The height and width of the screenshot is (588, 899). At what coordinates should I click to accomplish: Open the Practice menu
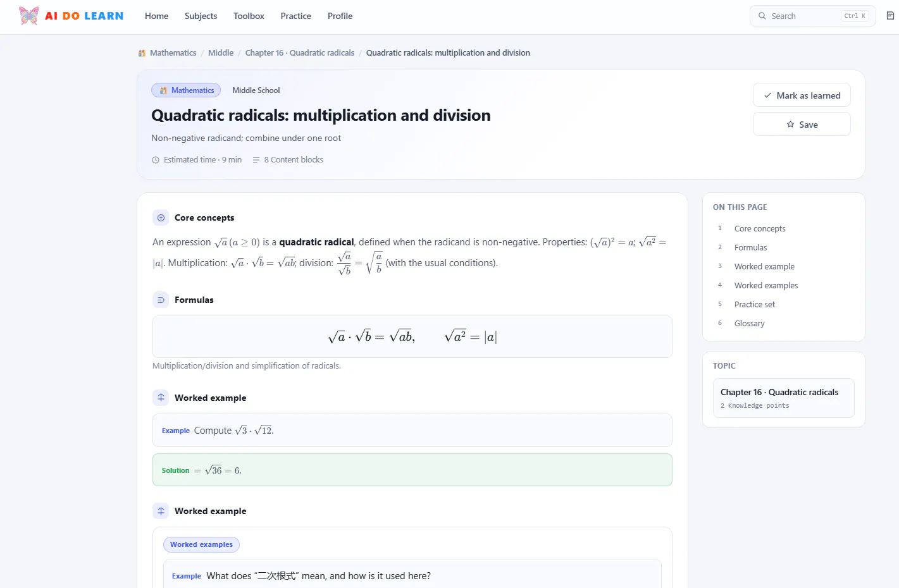point(296,16)
